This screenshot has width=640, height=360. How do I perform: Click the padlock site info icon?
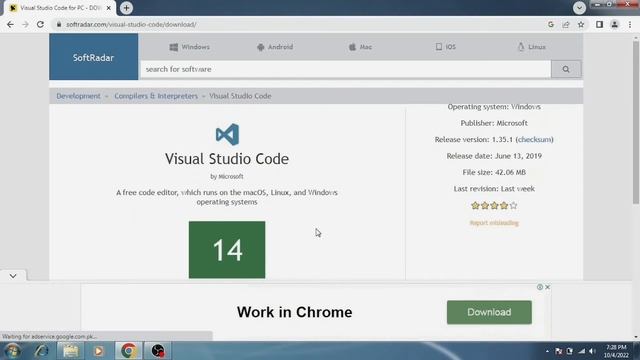coord(59,24)
